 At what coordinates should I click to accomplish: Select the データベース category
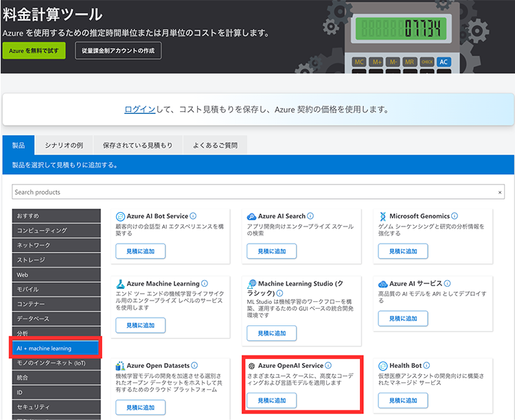pos(56,319)
